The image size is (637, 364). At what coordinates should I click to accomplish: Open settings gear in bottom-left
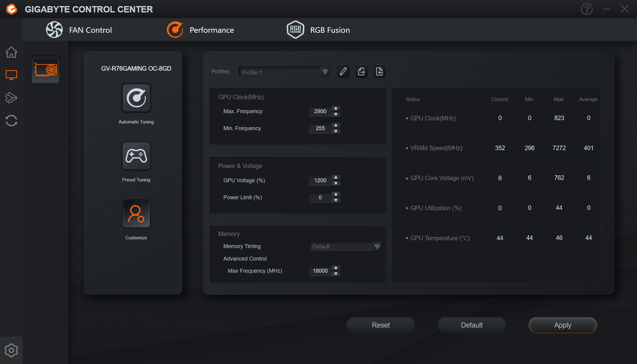click(x=11, y=350)
